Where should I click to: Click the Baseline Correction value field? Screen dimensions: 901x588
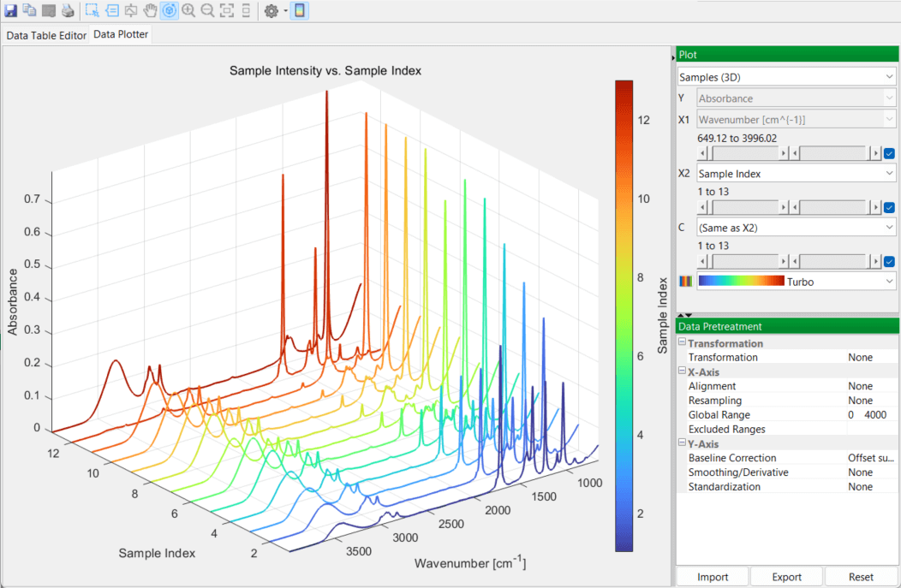pyautogui.click(x=870, y=458)
